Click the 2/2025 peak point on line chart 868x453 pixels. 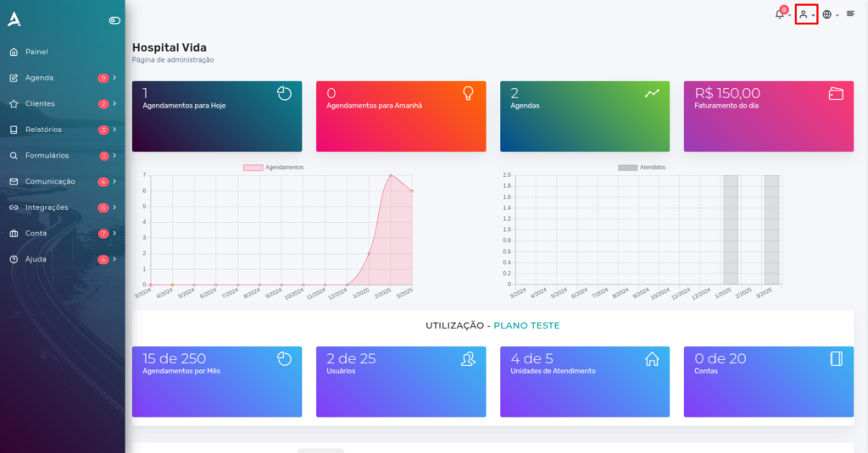(390, 175)
